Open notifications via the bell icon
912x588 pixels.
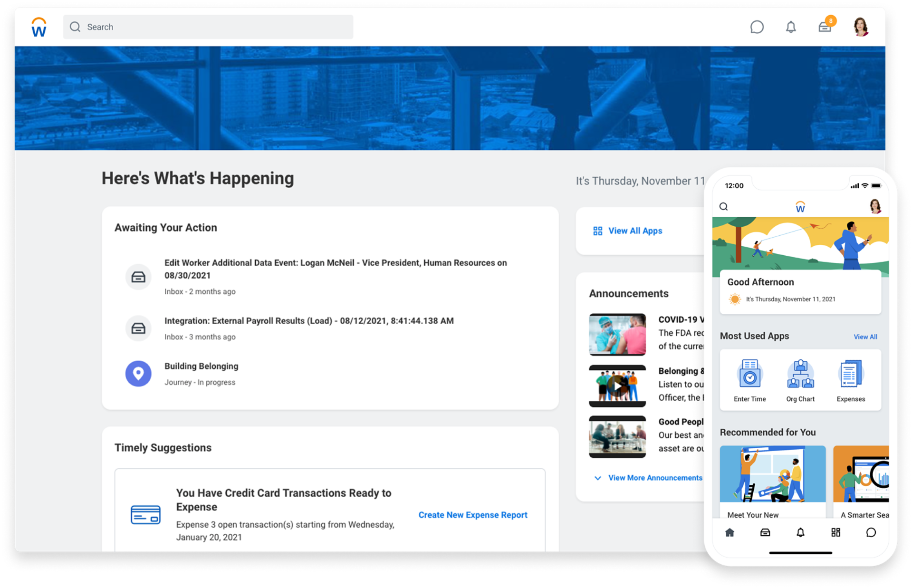(791, 27)
